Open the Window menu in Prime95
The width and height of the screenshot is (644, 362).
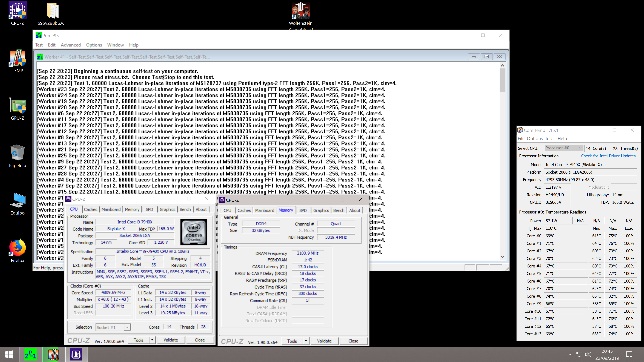(x=116, y=45)
